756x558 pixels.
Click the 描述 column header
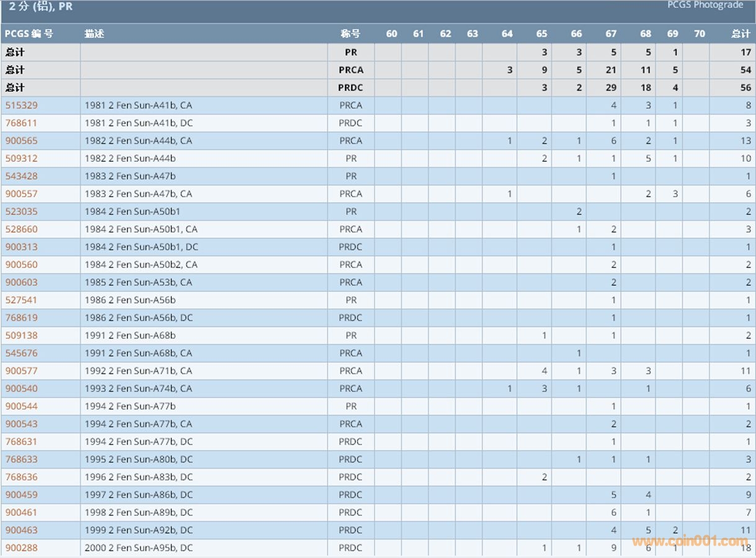94,34
